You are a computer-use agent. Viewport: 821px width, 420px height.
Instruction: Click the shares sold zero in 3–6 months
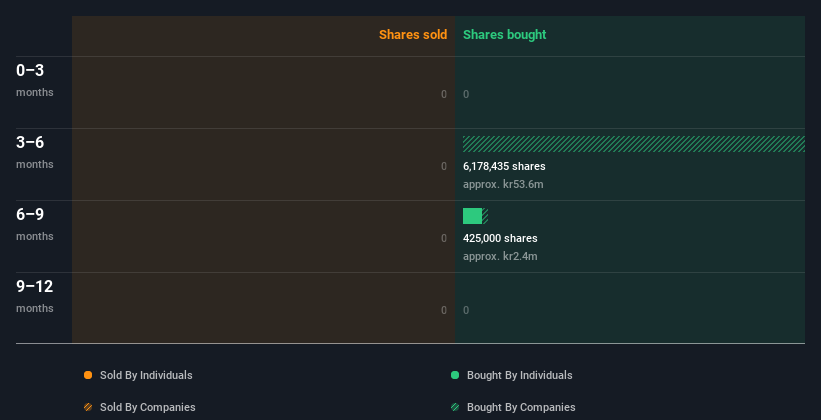click(x=444, y=166)
